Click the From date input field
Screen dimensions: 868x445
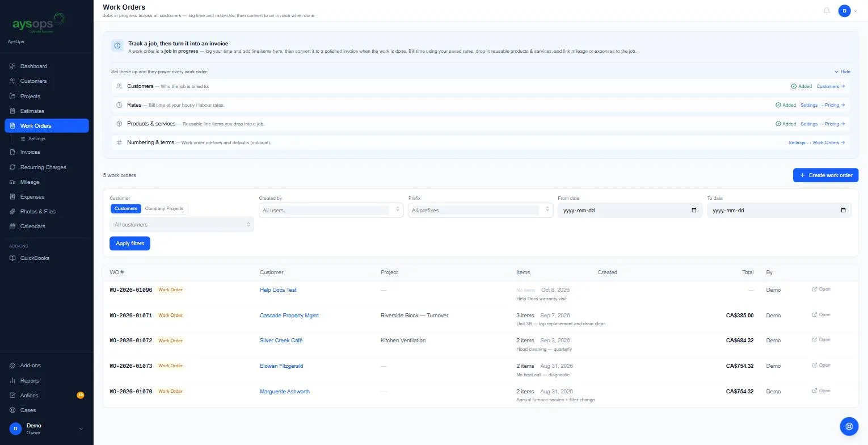pyautogui.click(x=630, y=211)
